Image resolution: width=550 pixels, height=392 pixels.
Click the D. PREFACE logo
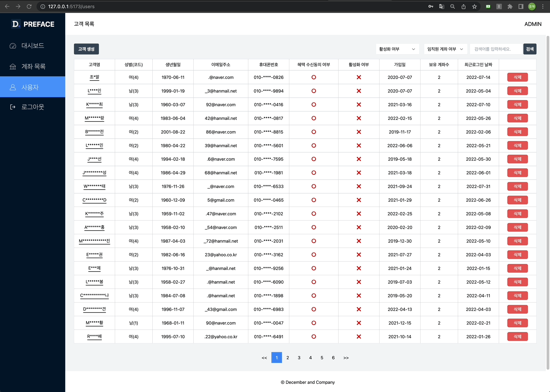[x=33, y=24]
